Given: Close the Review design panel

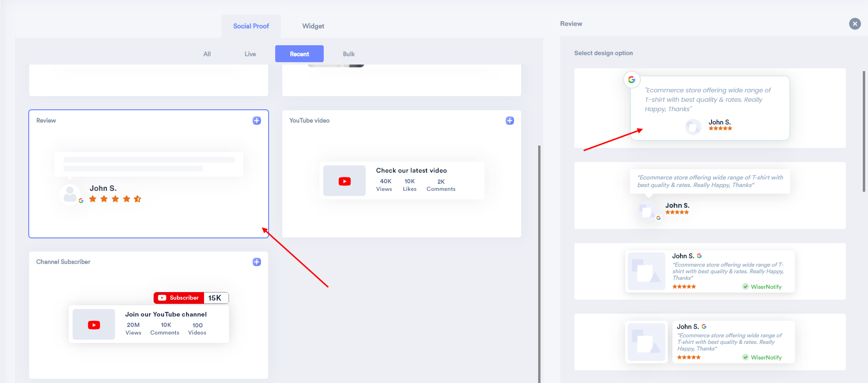Looking at the screenshot, I should click(x=855, y=24).
